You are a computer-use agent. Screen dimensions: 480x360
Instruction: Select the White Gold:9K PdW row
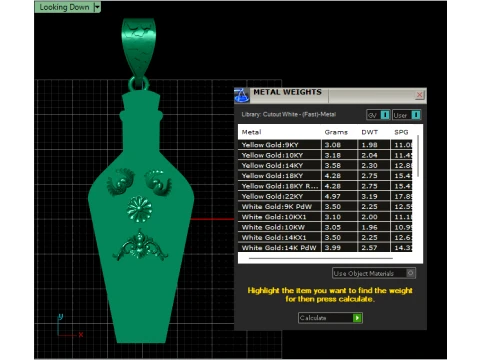click(325, 207)
